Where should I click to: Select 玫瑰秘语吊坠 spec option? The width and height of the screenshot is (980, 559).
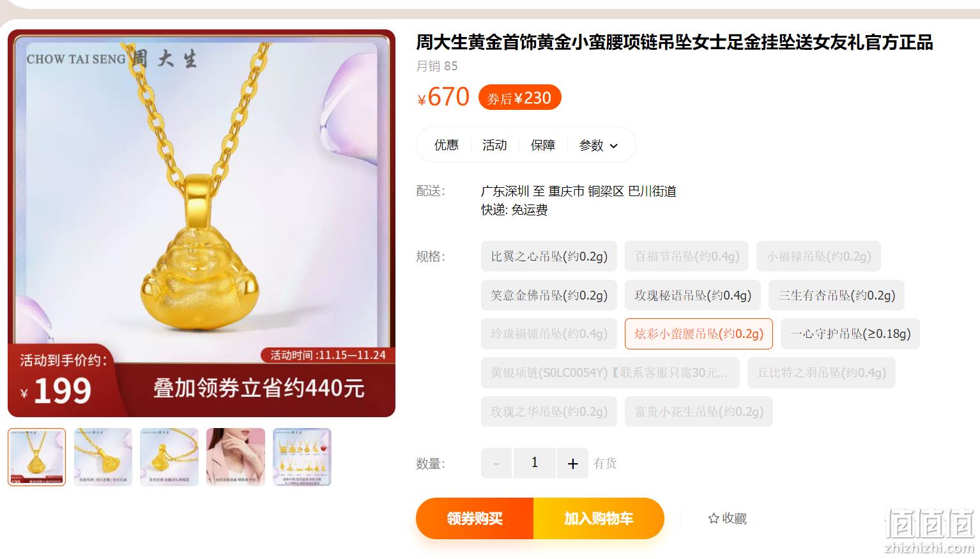(693, 295)
